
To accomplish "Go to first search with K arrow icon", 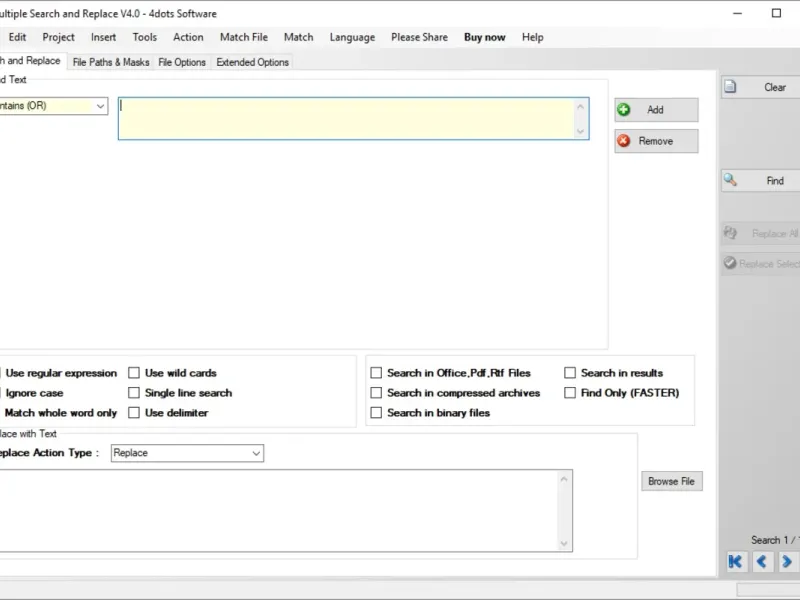I will click(x=736, y=562).
